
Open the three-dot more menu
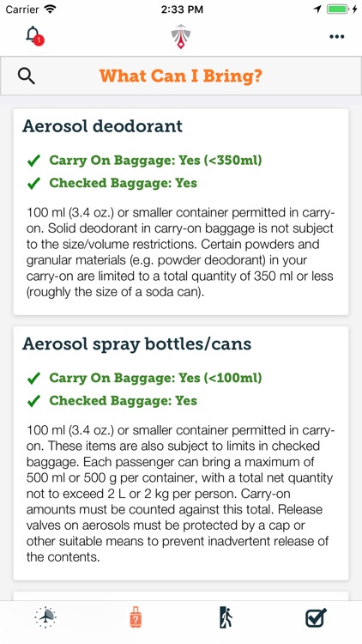pyautogui.click(x=336, y=37)
